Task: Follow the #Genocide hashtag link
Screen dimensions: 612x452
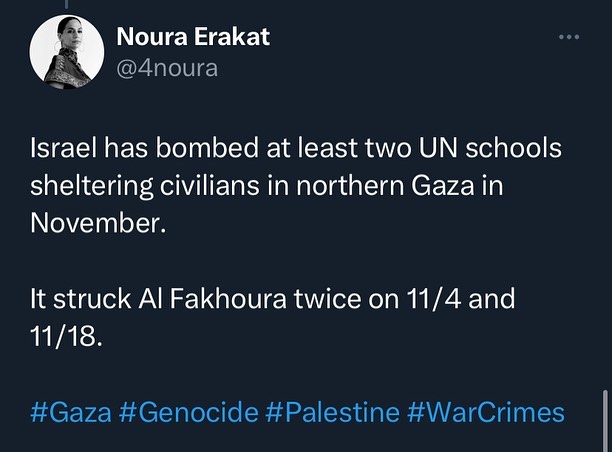Action: (192, 412)
